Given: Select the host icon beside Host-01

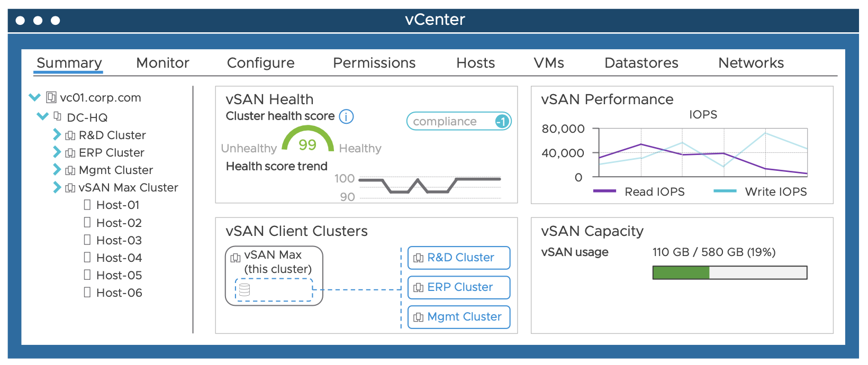Looking at the screenshot, I should pyautogui.click(x=87, y=205).
